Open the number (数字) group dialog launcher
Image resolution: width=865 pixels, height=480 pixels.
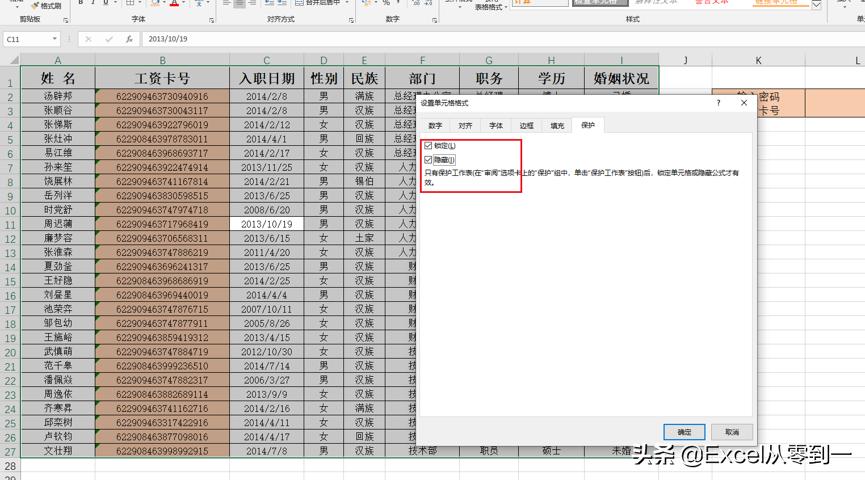pyautogui.click(x=434, y=20)
